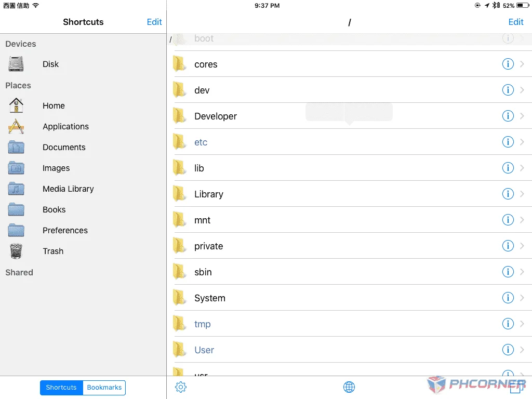Open the globe web browser icon
This screenshot has height=399, width=532.
(349, 387)
